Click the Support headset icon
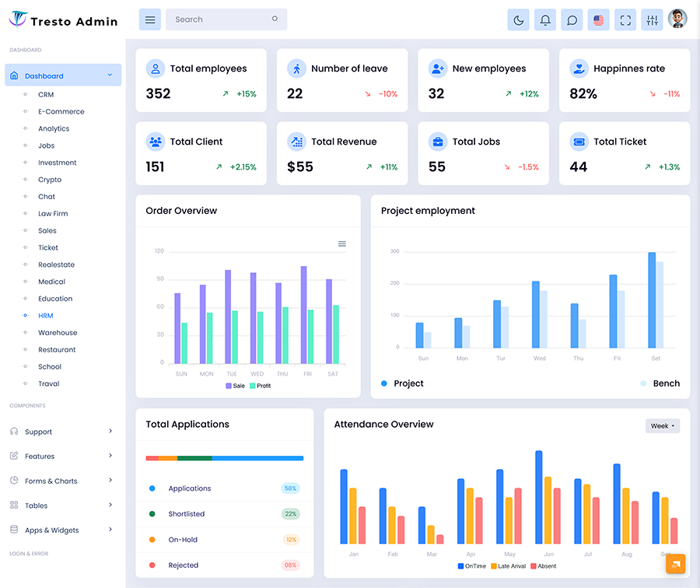This screenshot has height=588, width=700. tap(14, 432)
